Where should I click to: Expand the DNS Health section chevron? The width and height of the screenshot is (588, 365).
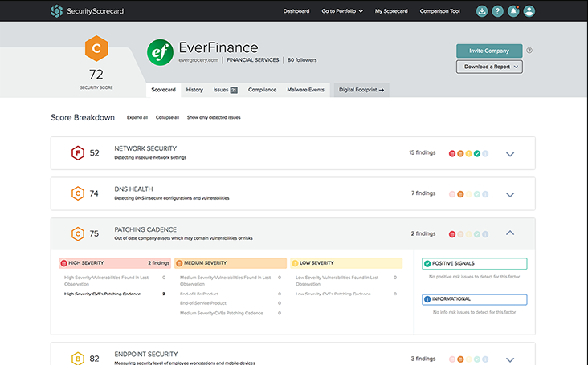click(x=510, y=194)
